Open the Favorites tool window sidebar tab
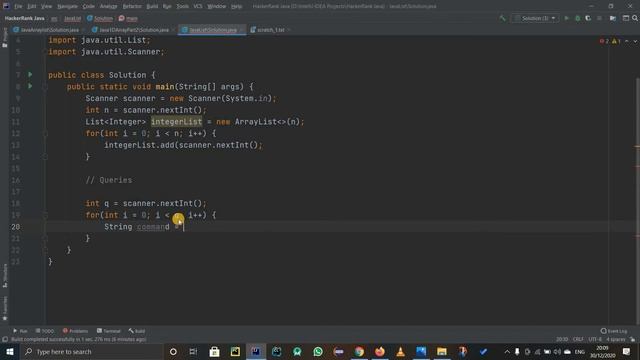 coord(5,308)
